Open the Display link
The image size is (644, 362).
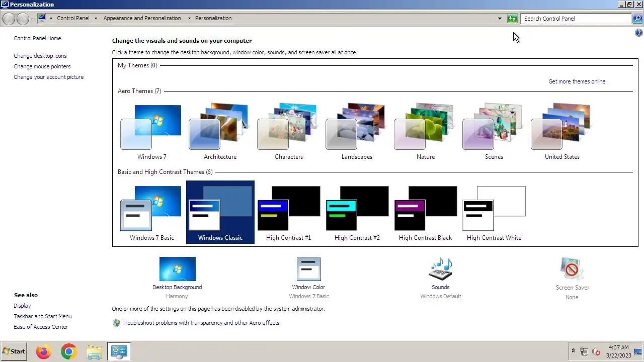[22, 306]
